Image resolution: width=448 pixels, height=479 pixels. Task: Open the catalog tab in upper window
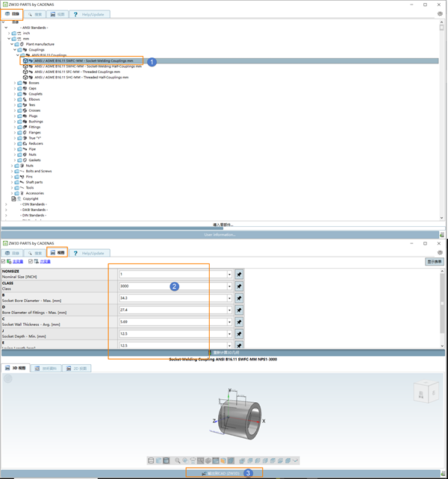[12, 14]
